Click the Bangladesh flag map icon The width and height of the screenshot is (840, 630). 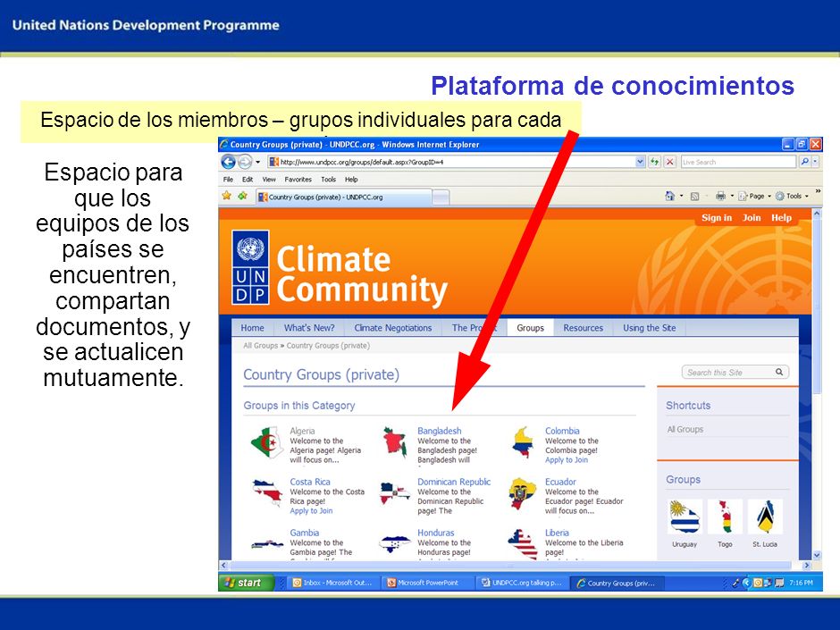coord(395,442)
